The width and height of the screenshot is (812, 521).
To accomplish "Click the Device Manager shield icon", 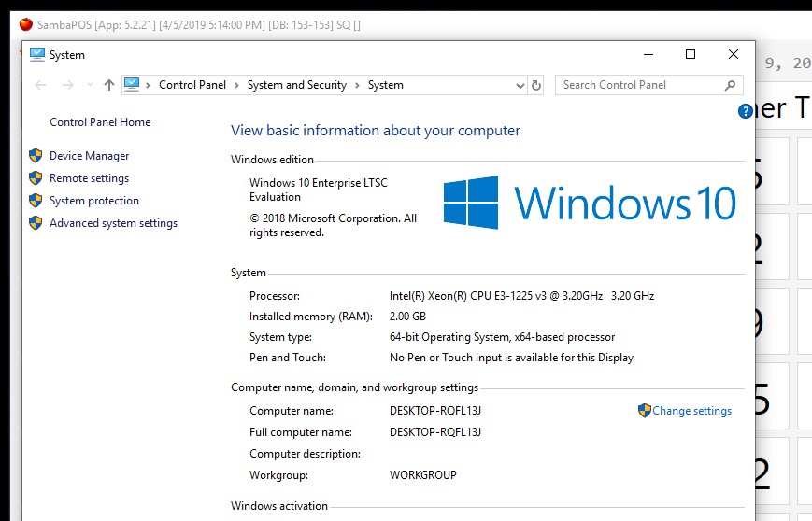I will point(36,156).
